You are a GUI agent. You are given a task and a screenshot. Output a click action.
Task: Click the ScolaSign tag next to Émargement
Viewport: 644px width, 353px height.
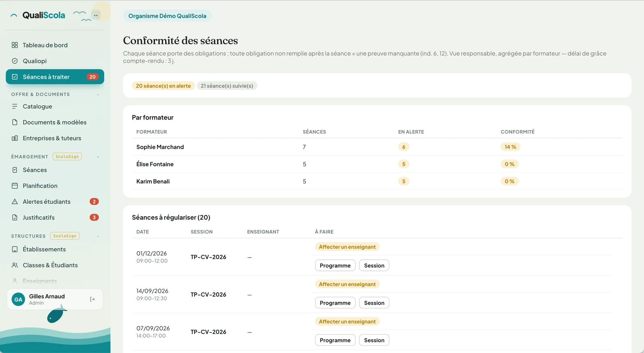67,157
